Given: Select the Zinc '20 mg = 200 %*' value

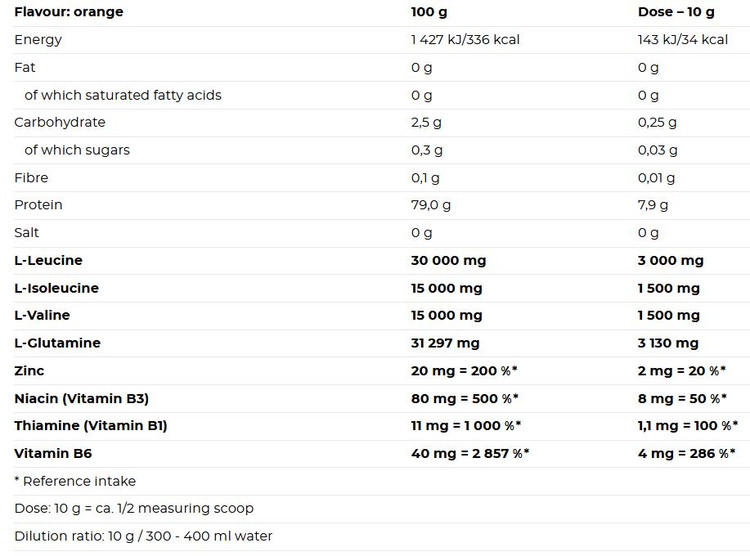Looking at the screenshot, I should pyautogui.click(x=464, y=370).
